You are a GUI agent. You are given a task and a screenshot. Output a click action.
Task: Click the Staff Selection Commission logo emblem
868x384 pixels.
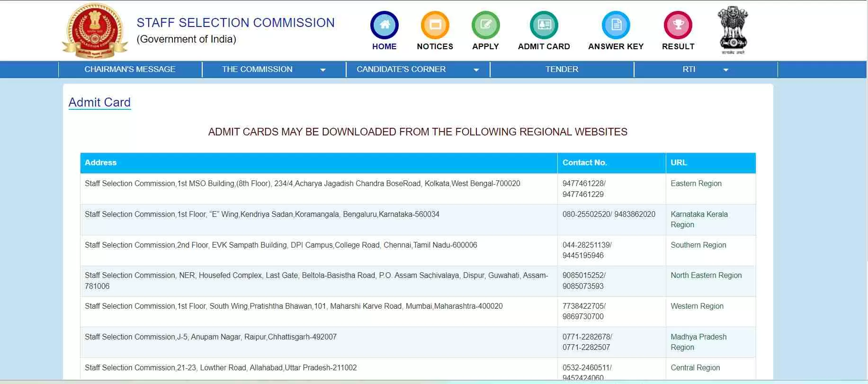click(x=95, y=31)
